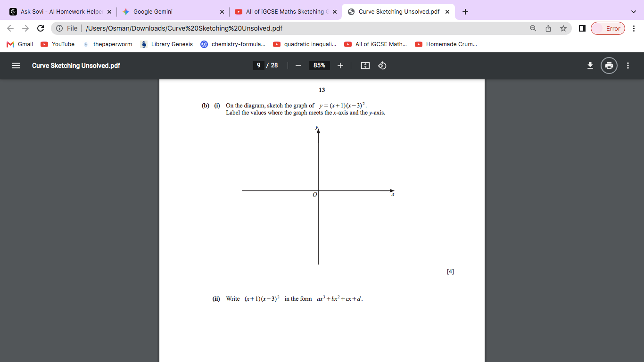Click the fit to page icon
This screenshot has width=644, height=362.
pyautogui.click(x=365, y=66)
